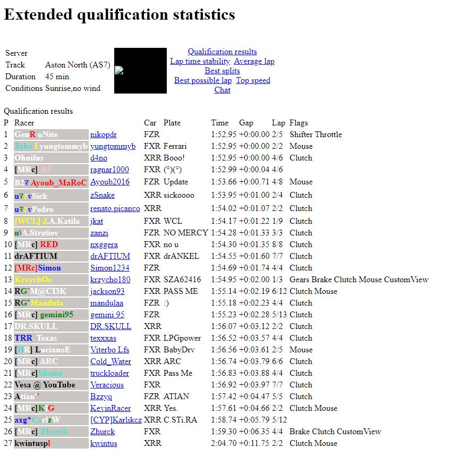476x456 pixels.
Task: Open zanzi racer link
Action: [x=99, y=233]
